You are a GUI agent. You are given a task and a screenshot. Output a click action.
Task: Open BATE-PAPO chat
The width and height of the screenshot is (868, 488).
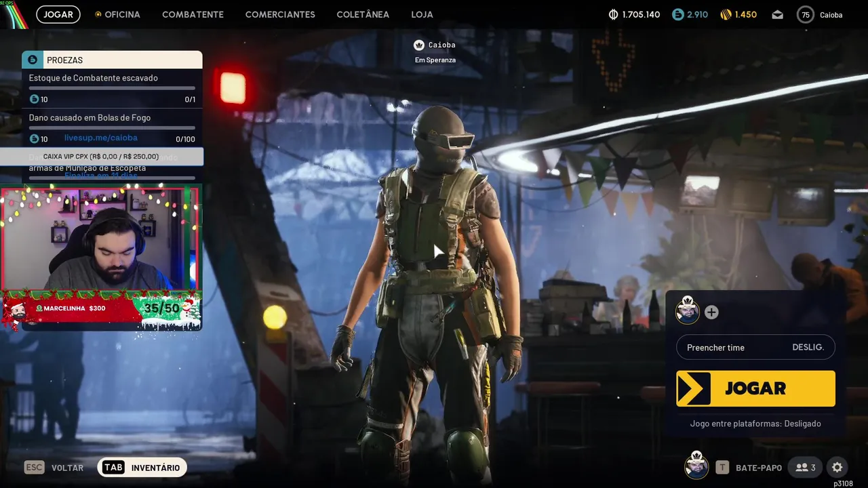759,468
